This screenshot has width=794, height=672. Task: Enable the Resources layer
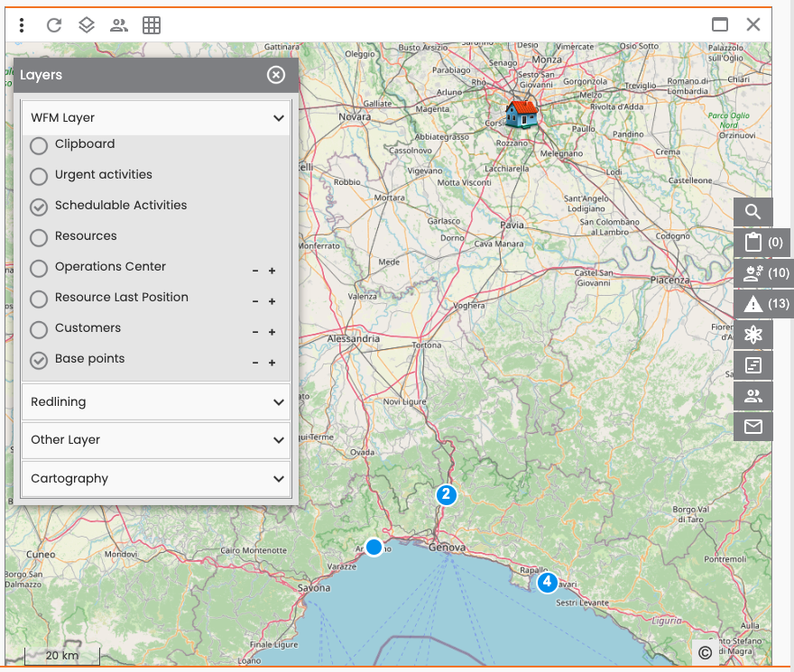click(39, 237)
